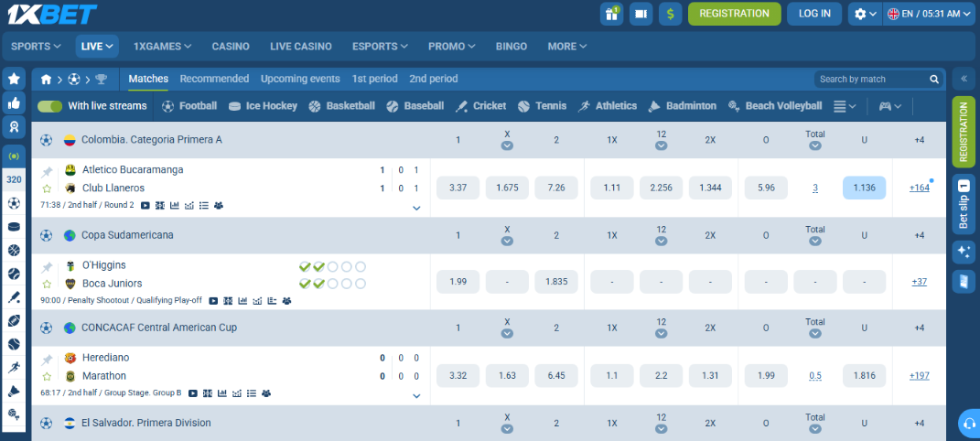The height and width of the screenshot is (441, 980).
Task: Select the athletics runner sidebar icon
Action: (x=14, y=367)
